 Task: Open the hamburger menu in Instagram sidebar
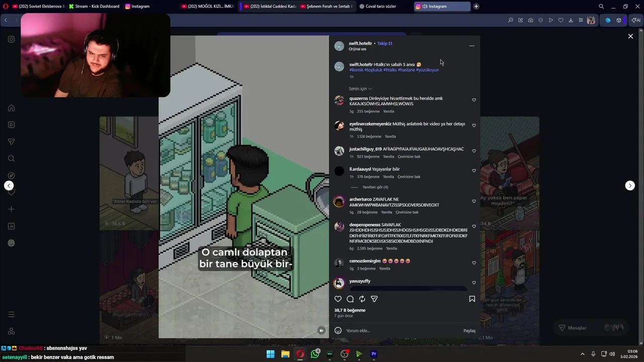[x=11, y=314]
